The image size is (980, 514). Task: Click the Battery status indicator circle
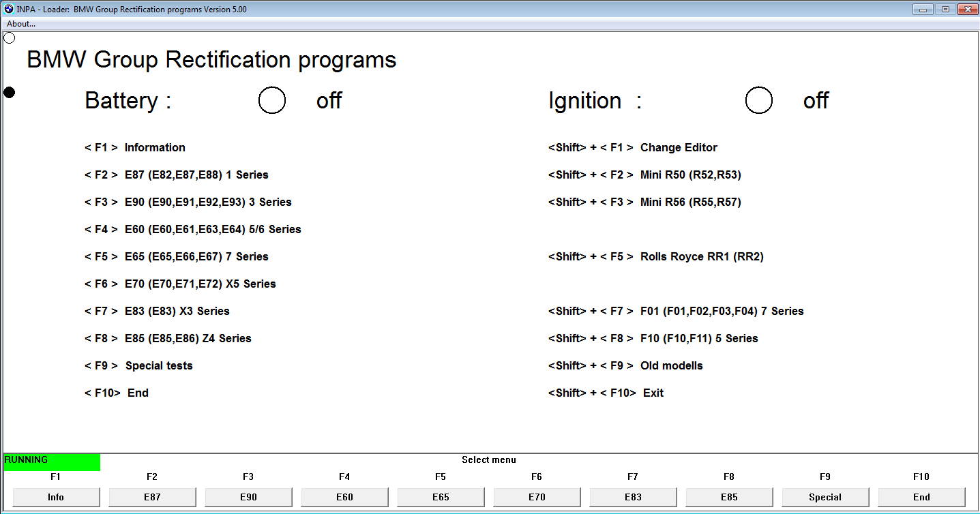272,100
